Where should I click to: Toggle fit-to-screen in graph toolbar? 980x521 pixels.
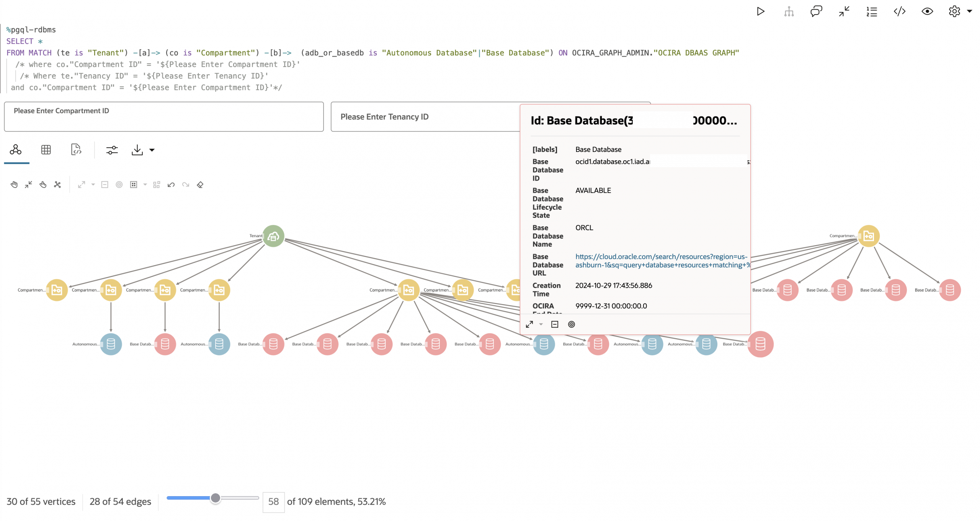[28, 185]
